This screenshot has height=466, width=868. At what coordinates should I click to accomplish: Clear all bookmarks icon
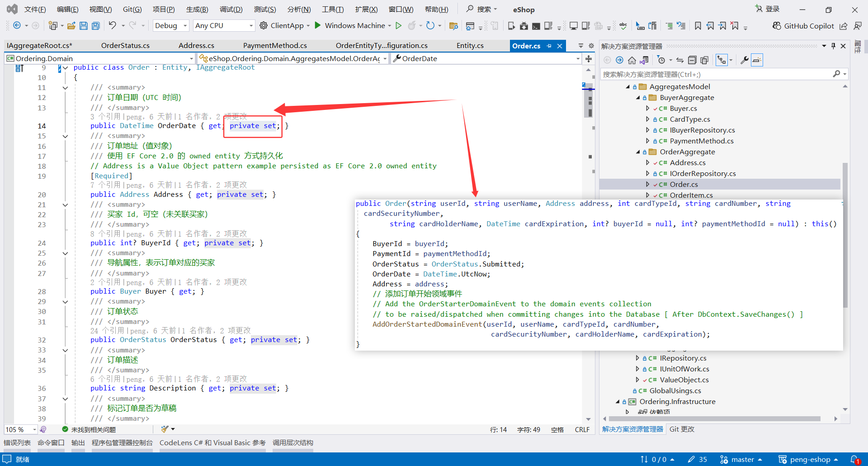pos(735,26)
